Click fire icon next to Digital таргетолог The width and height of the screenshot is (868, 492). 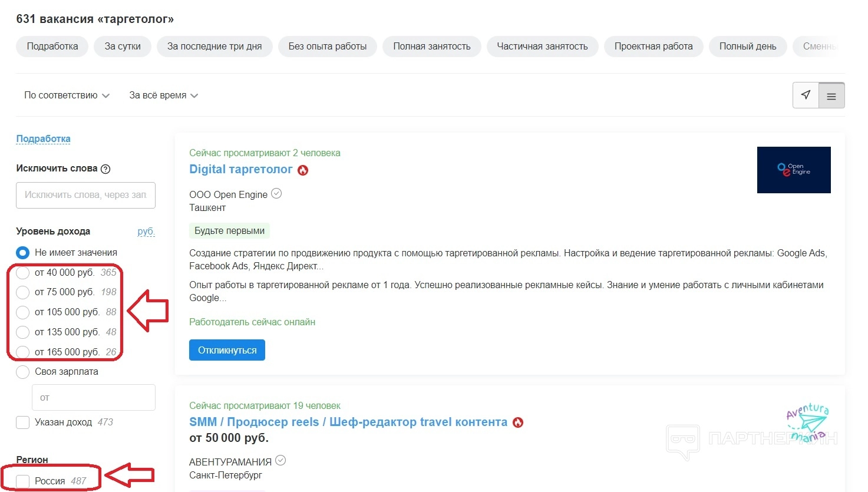[x=303, y=170]
